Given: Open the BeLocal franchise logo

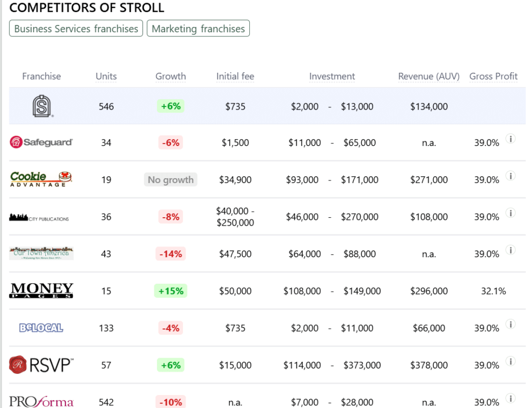Looking at the screenshot, I should 41,328.
